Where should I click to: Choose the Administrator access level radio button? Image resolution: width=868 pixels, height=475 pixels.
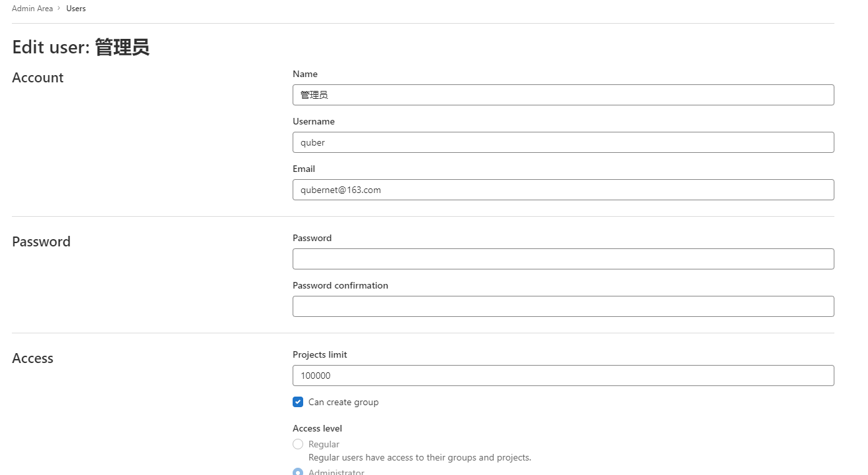click(x=298, y=472)
